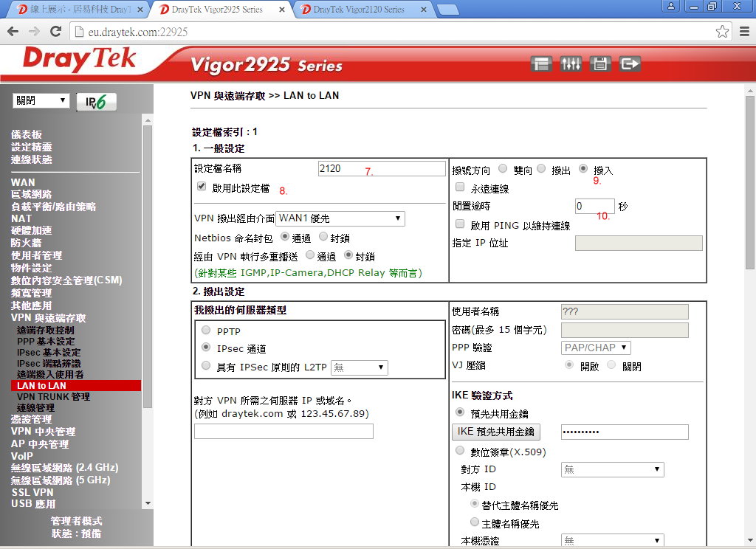Open the L2TP policy dropdown showing 無
This screenshot has width=756, height=549.
pos(360,367)
